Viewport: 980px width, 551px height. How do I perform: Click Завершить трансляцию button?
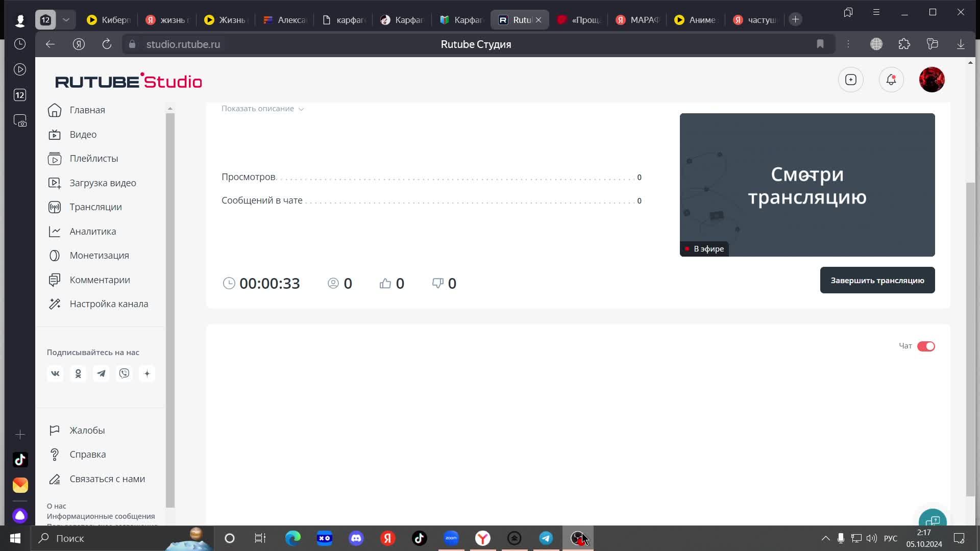pyautogui.click(x=877, y=280)
